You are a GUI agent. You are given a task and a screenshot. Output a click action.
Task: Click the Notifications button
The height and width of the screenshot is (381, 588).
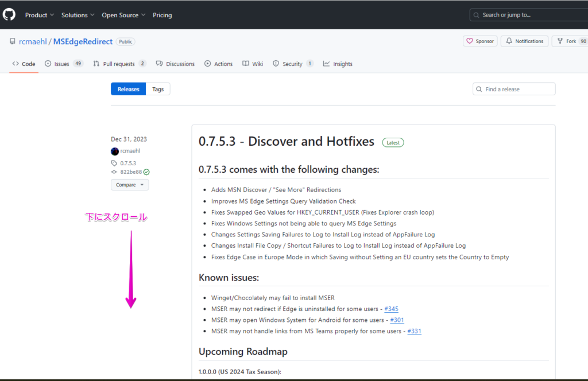tap(525, 41)
